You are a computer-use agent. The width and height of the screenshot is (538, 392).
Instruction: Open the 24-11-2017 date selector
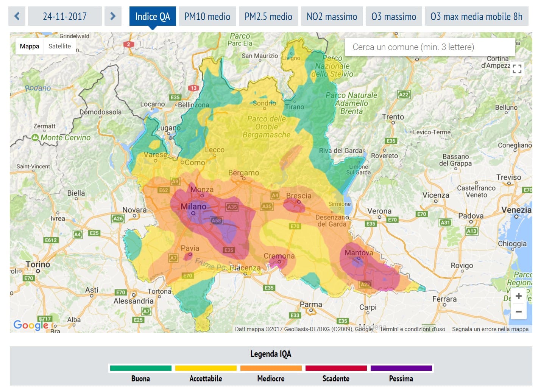(x=65, y=16)
